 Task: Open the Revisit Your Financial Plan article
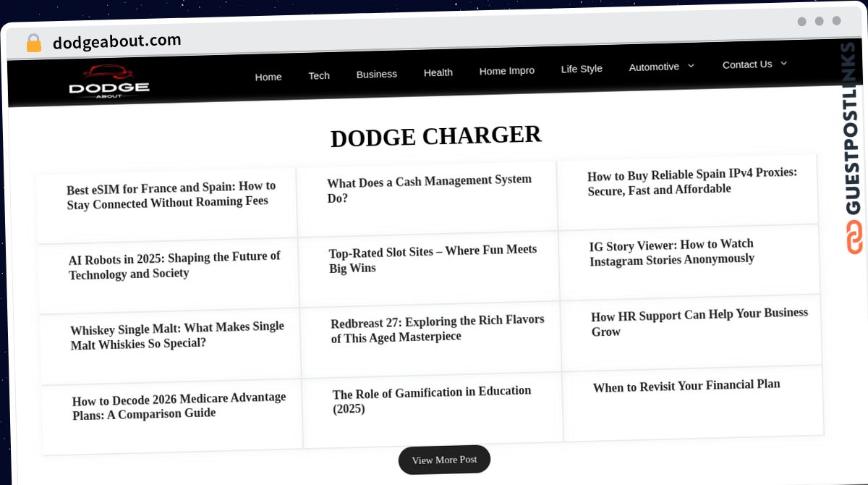pos(686,386)
